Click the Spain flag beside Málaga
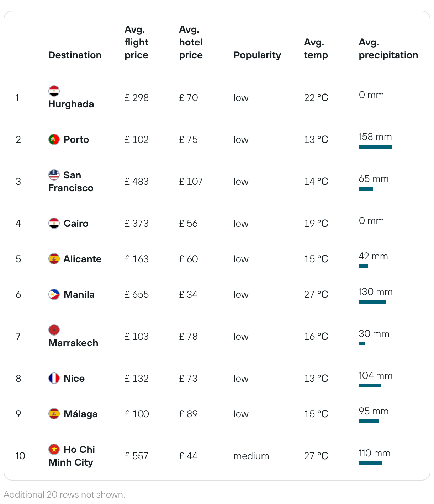 (x=54, y=414)
